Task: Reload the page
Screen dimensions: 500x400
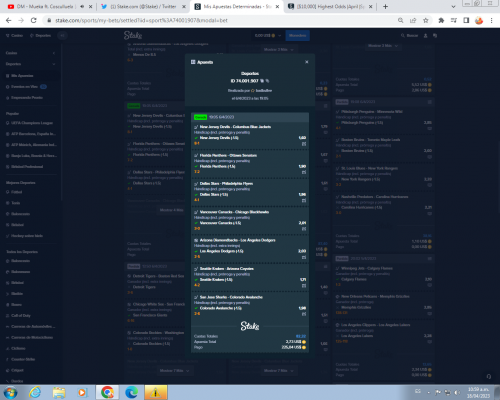Action: pyautogui.click(x=33, y=20)
